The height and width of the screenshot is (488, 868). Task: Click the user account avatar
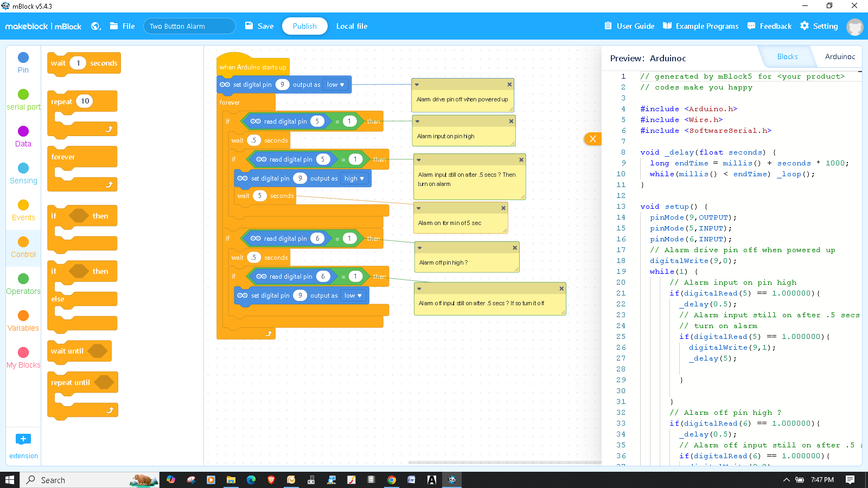coord(854,27)
